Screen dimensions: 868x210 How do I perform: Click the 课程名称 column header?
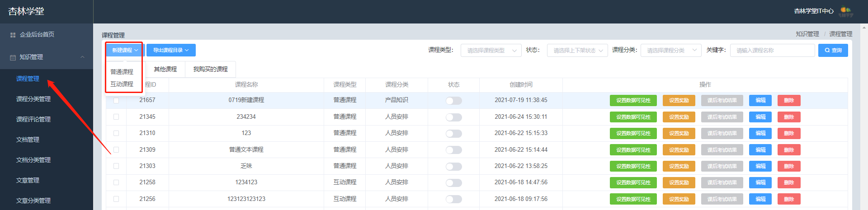click(246, 84)
